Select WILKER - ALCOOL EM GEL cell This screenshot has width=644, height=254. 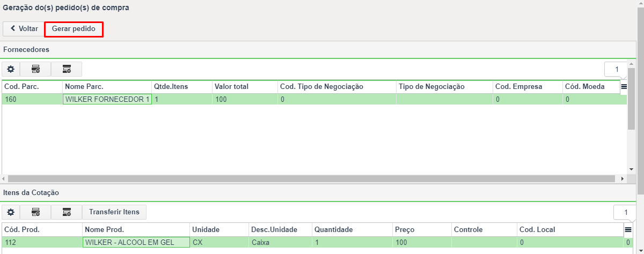pos(136,242)
